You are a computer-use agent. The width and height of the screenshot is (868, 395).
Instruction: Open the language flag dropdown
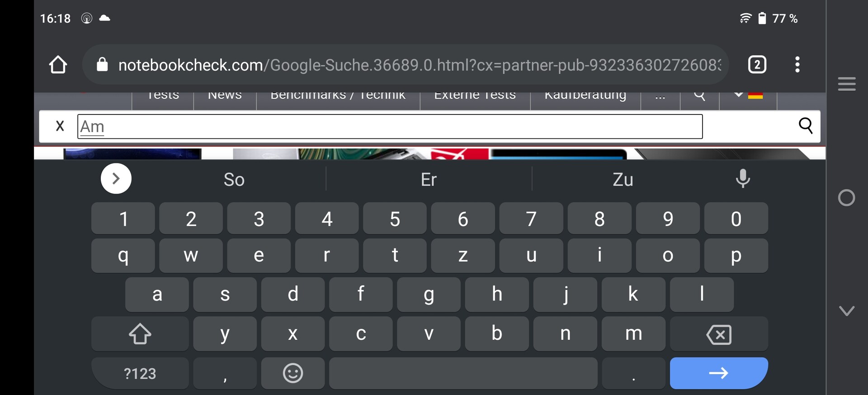[748, 95]
